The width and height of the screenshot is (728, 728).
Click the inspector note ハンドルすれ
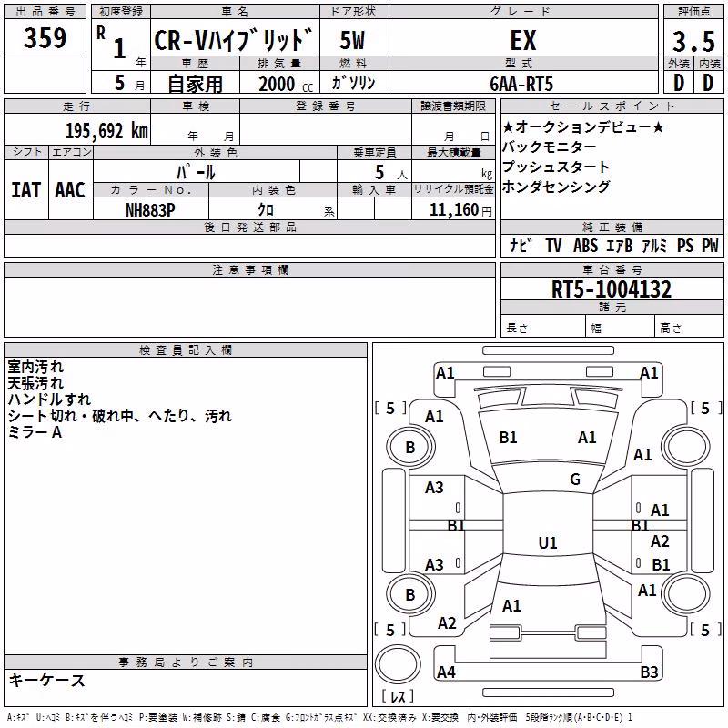click(49, 399)
